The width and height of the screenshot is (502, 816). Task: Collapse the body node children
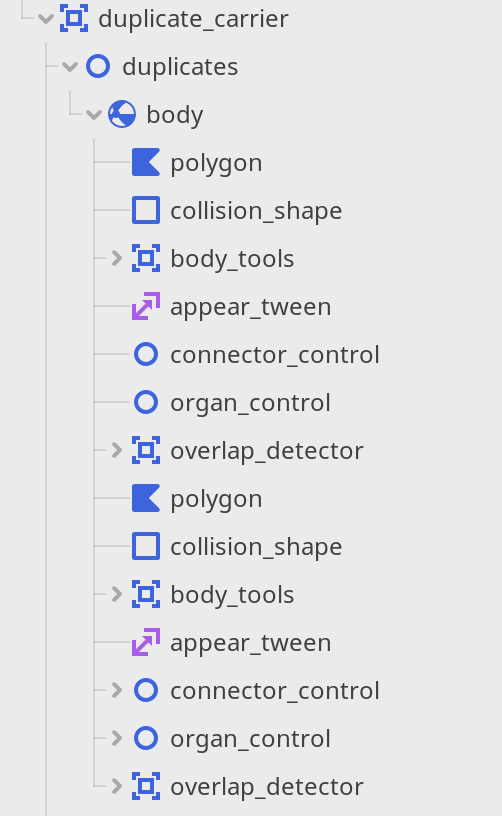click(x=94, y=114)
